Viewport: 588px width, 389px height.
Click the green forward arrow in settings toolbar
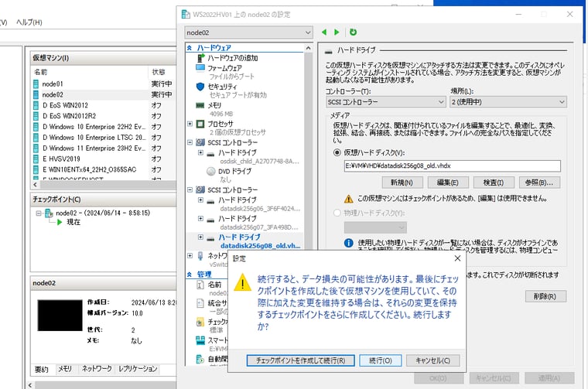click(x=337, y=32)
